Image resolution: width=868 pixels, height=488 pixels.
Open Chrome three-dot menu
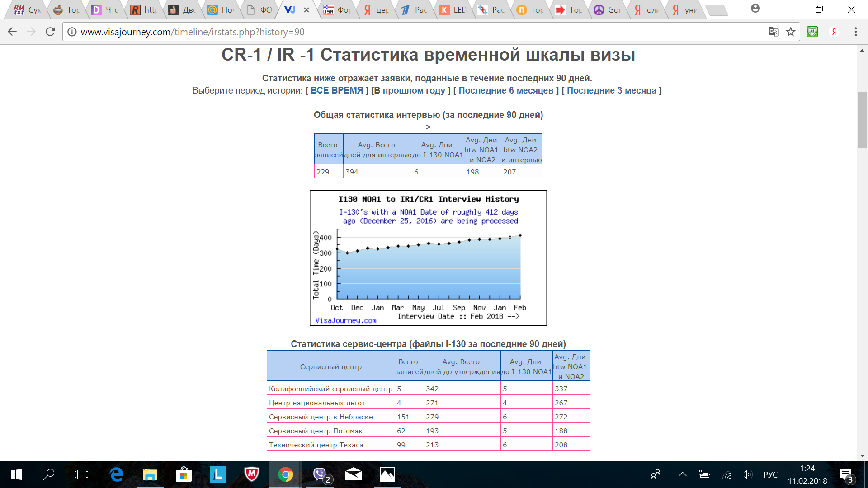pyautogui.click(x=855, y=32)
